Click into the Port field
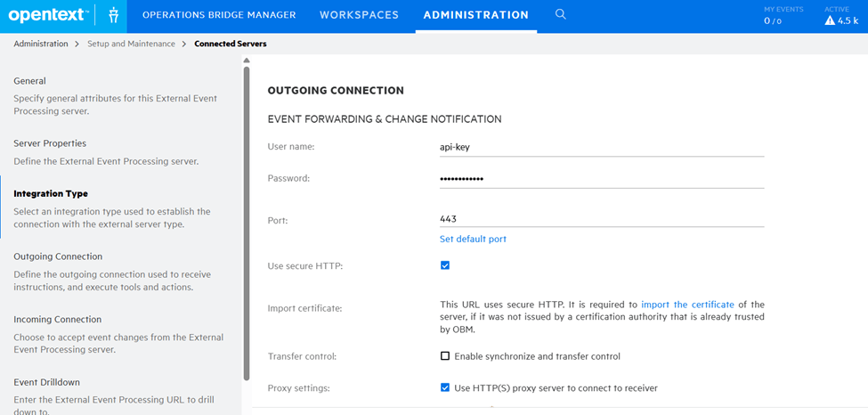The image size is (868, 415). pyautogui.click(x=601, y=219)
